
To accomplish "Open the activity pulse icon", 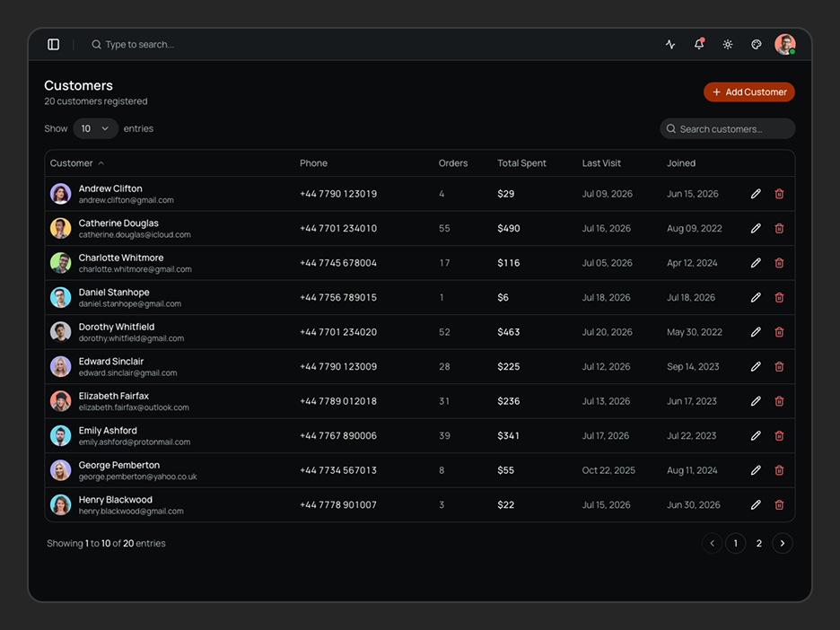I will pyautogui.click(x=670, y=45).
